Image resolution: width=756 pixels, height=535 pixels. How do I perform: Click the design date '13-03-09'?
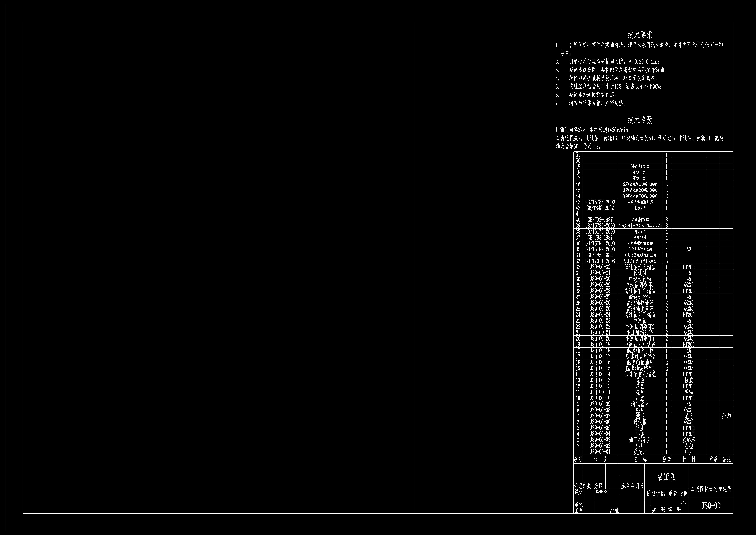602,492
